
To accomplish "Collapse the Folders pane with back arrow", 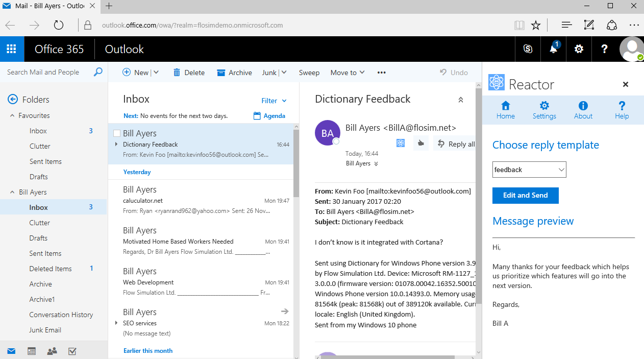I will [x=13, y=100].
